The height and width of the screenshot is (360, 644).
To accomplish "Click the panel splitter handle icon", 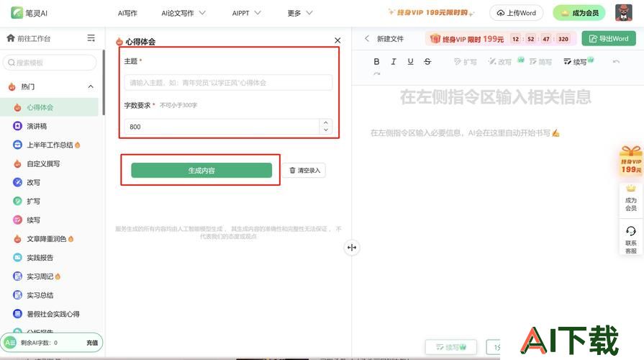I will pyautogui.click(x=352, y=248).
